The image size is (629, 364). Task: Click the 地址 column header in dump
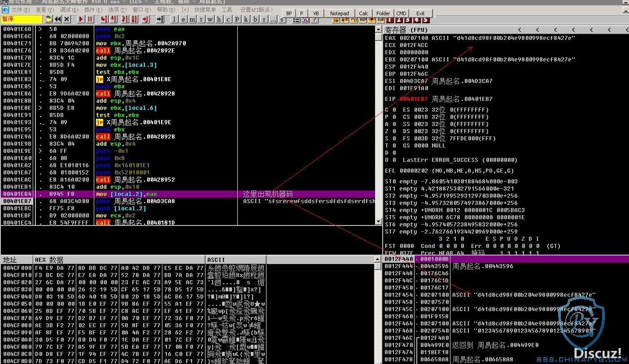17,260
